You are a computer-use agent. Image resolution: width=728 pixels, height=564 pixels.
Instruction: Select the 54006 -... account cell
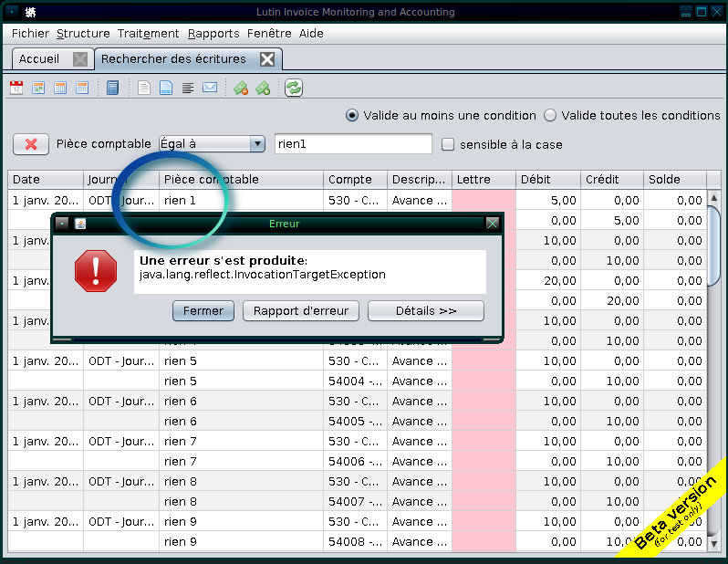(x=355, y=461)
